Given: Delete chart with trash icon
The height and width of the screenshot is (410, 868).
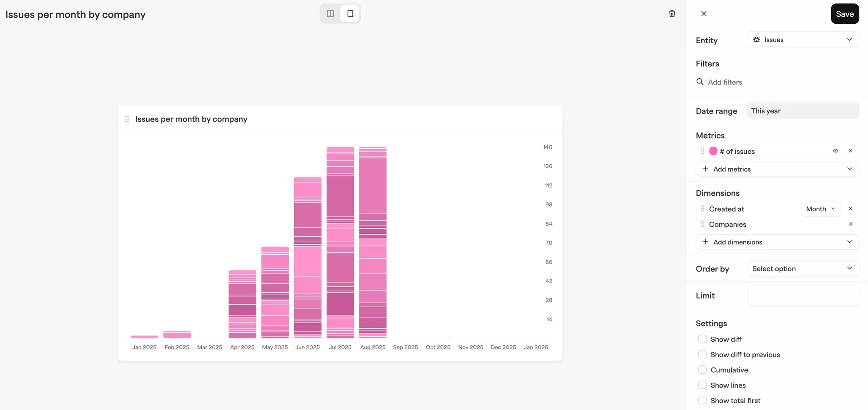Looking at the screenshot, I should [672, 14].
